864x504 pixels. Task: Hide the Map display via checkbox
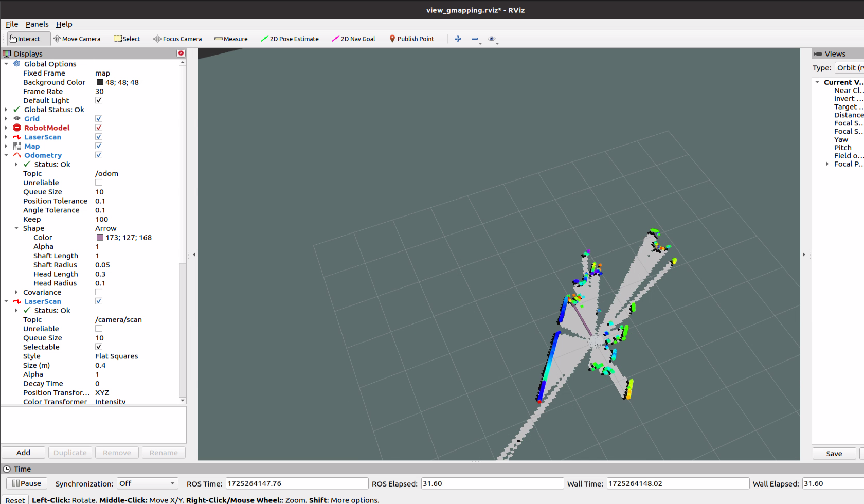[99, 146]
